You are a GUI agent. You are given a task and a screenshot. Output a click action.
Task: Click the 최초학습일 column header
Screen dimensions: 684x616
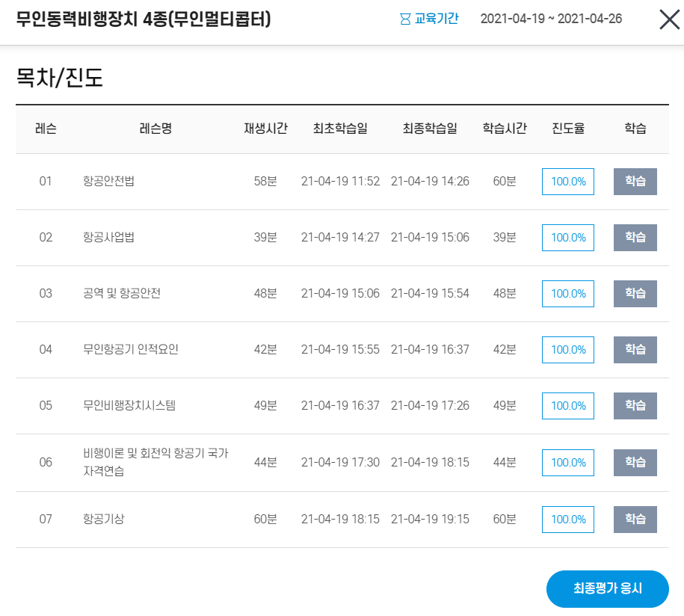340,129
